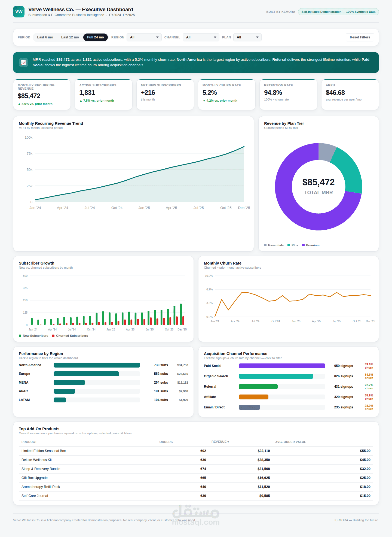Click Aromatherapy Refill Pack row

point(196,487)
